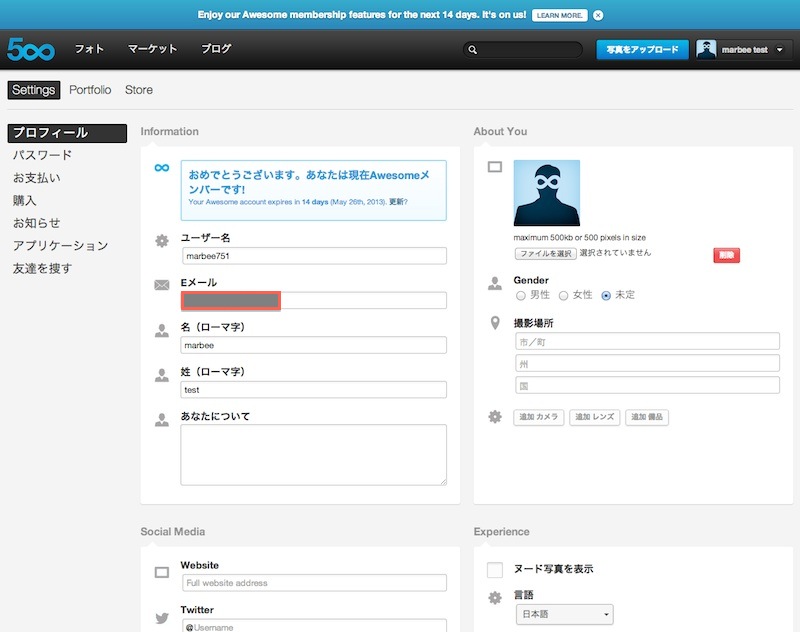Click the infinity Awesome icon
Screen dimensions: 800x632
(161, 167)
